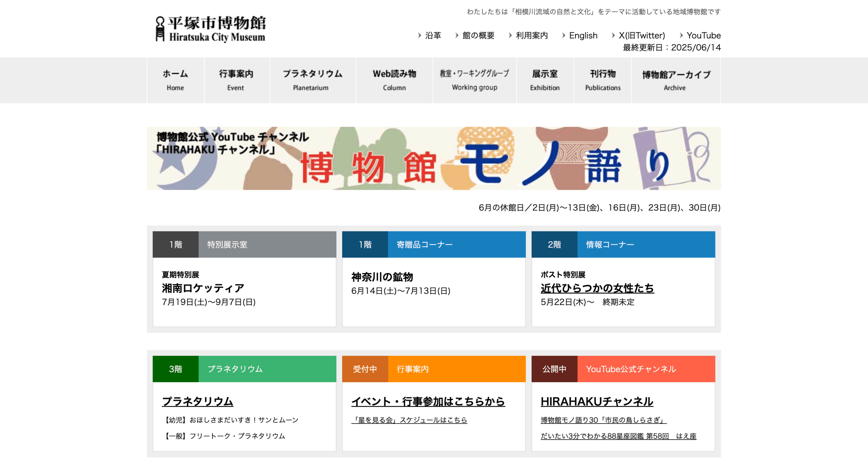Click the 3階 floor badge

(176, 369)
